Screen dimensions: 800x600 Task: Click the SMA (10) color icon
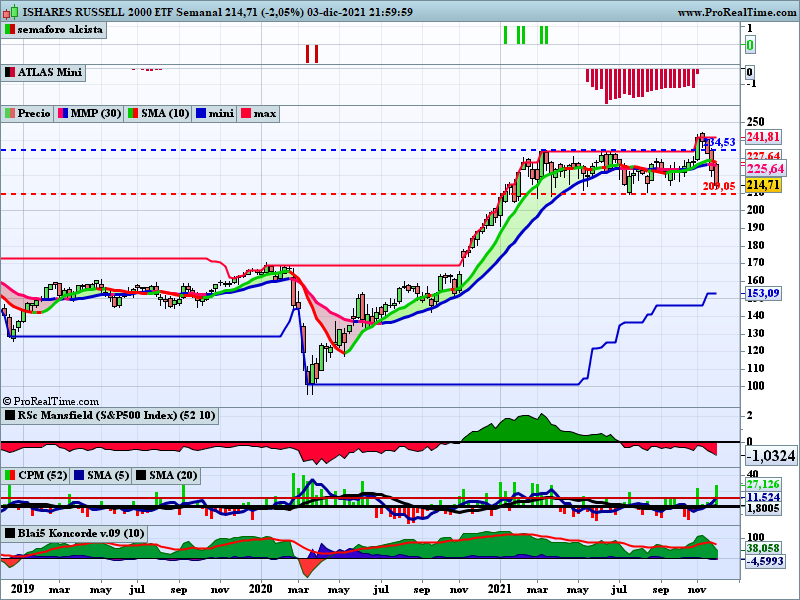[x=133, y=113]
